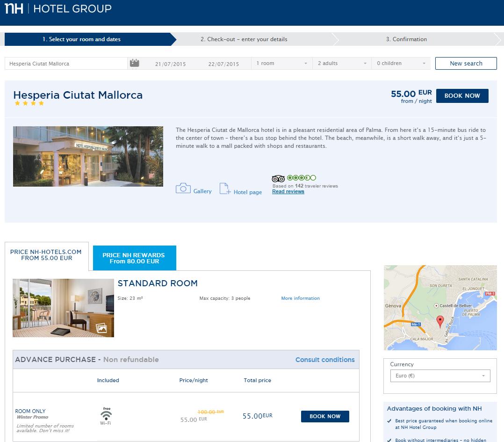
Task: Open the calendar date picker icon
Action: (x=134, y=63)
